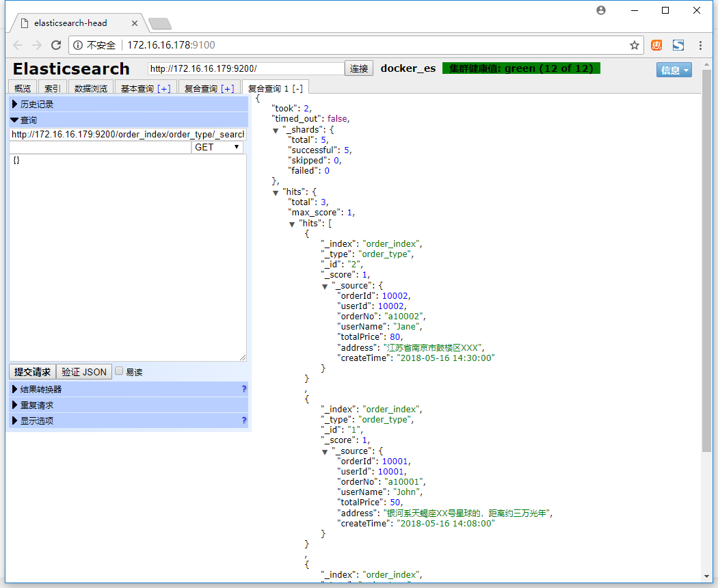
Task: Click the userName value "Jane"
Action: point(406,327)
